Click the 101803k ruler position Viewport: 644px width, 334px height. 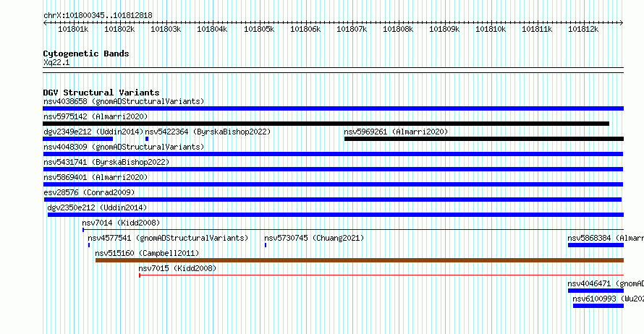(x=166, y=29)
